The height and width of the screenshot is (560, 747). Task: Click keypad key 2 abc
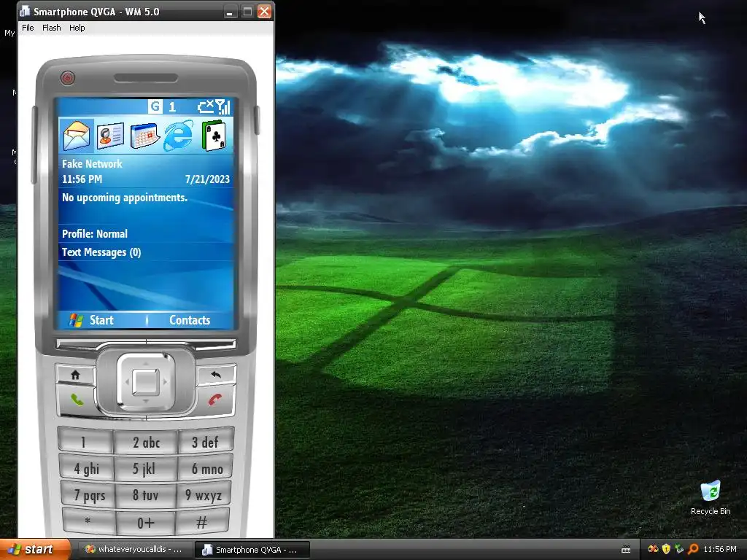pos(146,443)
